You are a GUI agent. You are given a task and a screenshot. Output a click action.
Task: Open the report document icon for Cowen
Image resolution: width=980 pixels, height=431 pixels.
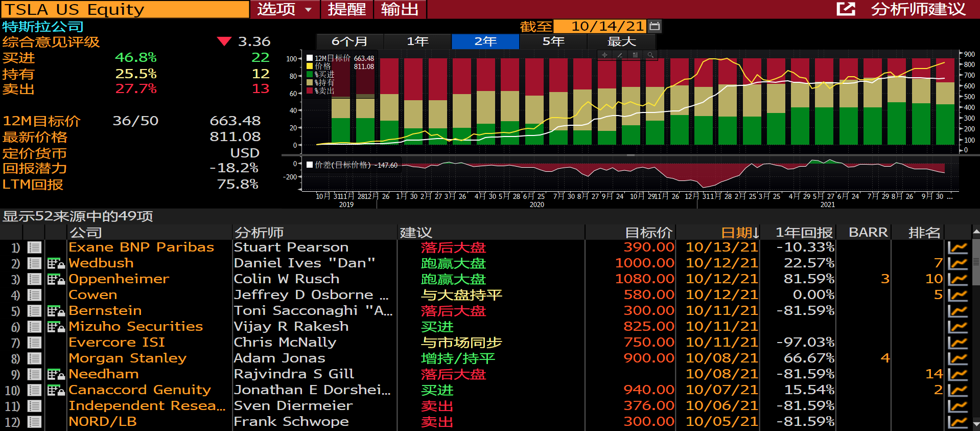(x=34, y=295)
